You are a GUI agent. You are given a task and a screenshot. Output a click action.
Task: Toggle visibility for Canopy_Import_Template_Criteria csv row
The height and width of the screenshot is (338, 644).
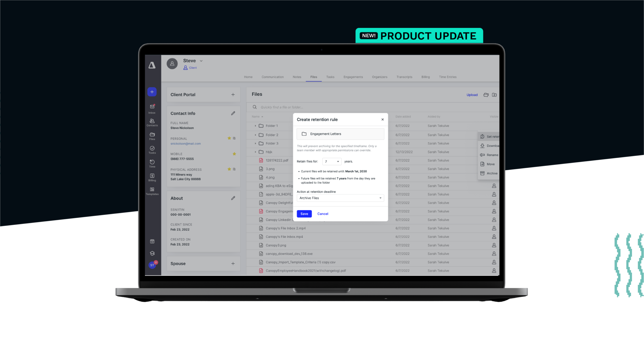(494, 262)
